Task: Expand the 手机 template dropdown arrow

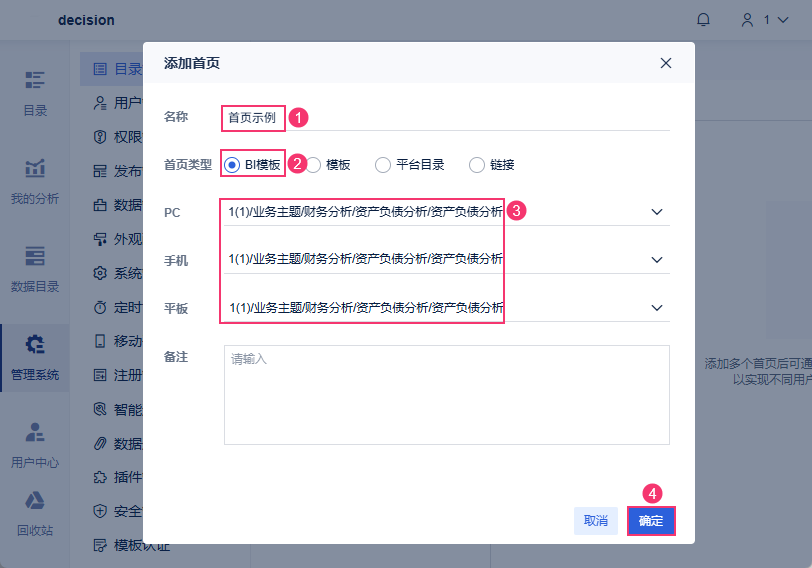Action: click(657, 260)
